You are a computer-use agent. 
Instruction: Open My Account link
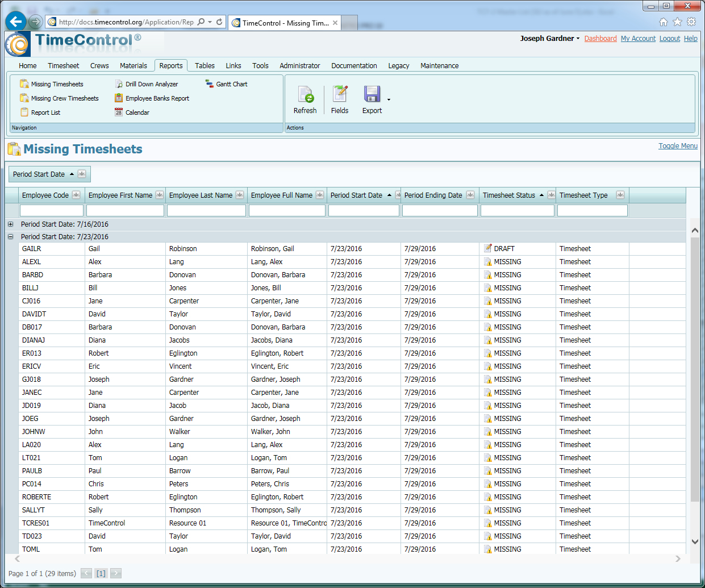pyautogui.click(x=638, y=39)
